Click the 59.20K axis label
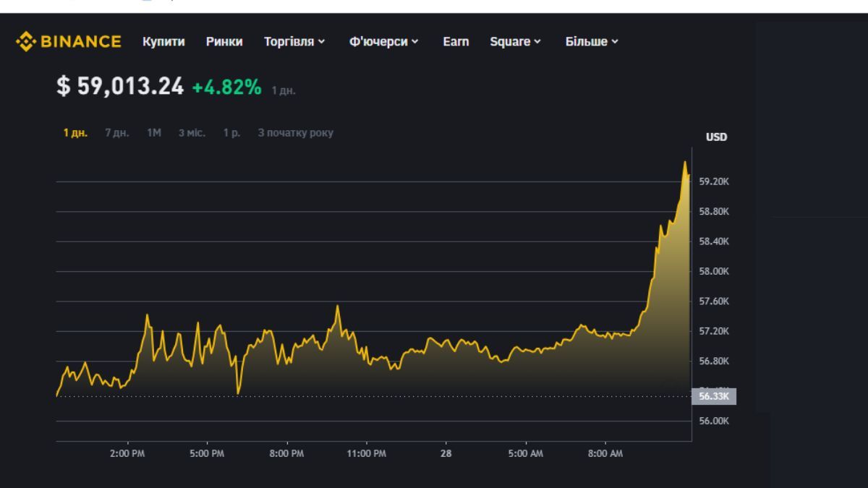Screen dimensions: 868x488 [x=713, y=181]
